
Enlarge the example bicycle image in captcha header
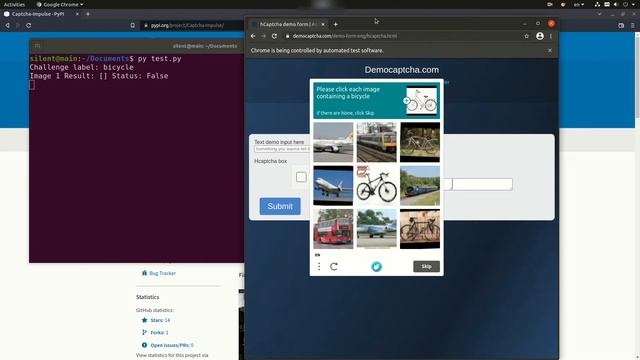[421, 100]
